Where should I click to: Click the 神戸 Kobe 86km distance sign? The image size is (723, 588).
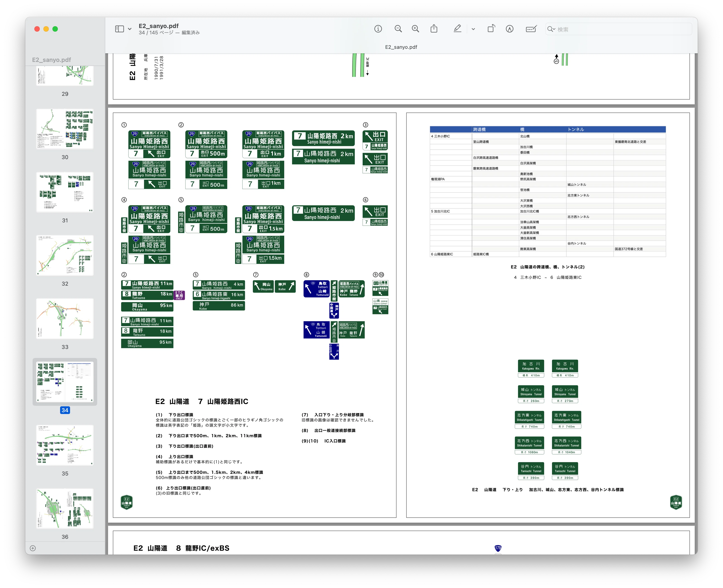point(218,306)
